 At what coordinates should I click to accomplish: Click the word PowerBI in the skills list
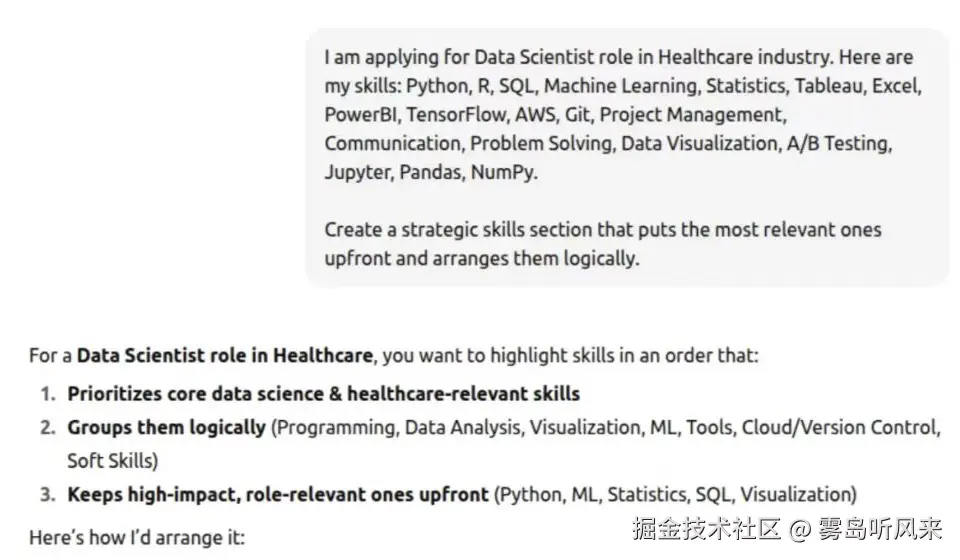(360, 115)
